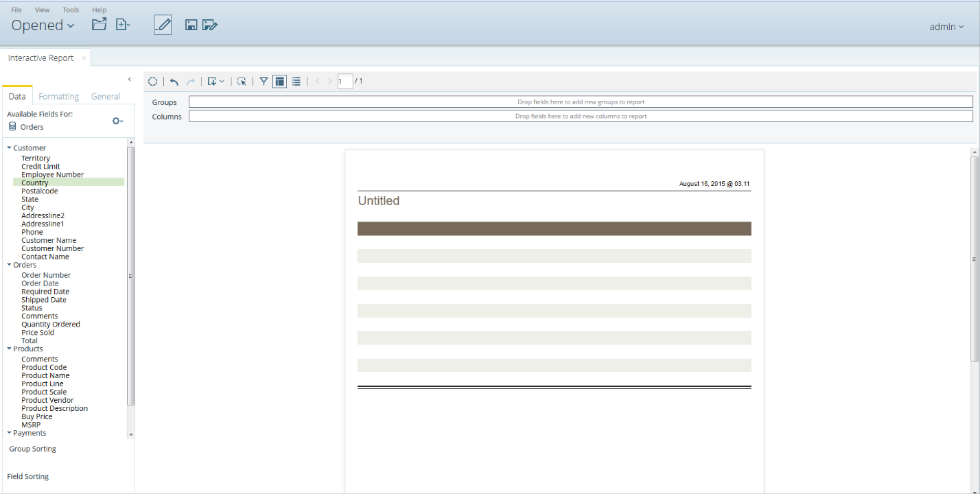The height and width of the screenshot is (494, 980).
Task: Select the Quantity Ordered field
Action: coord(51,325)
